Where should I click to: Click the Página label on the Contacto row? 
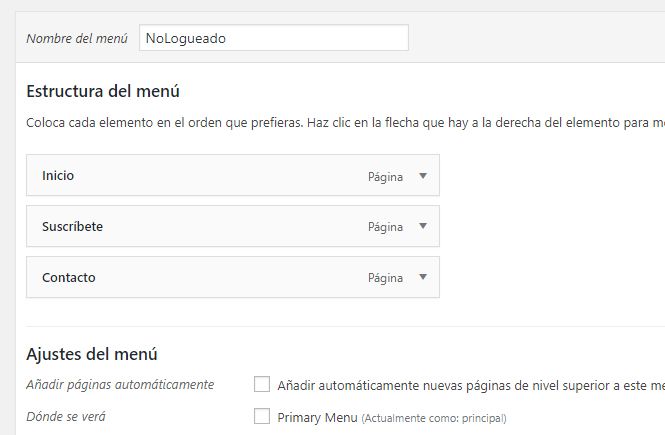click(x=385, y=278)
